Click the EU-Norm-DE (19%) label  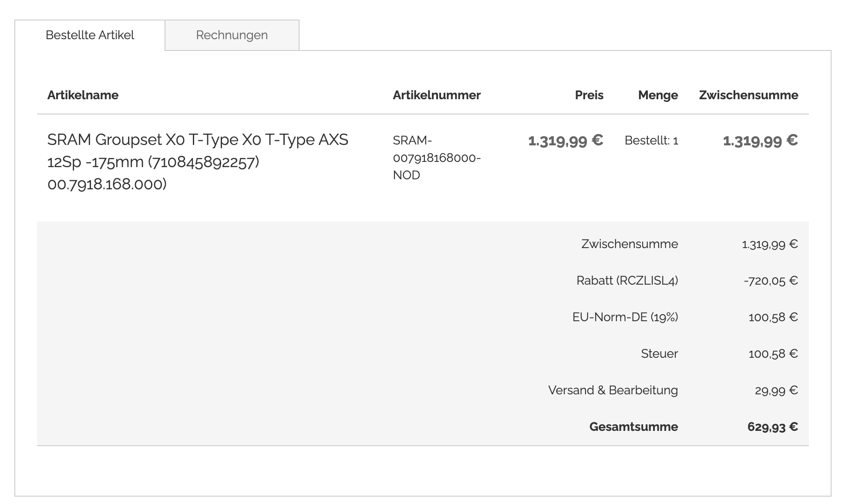pos(625,317)
